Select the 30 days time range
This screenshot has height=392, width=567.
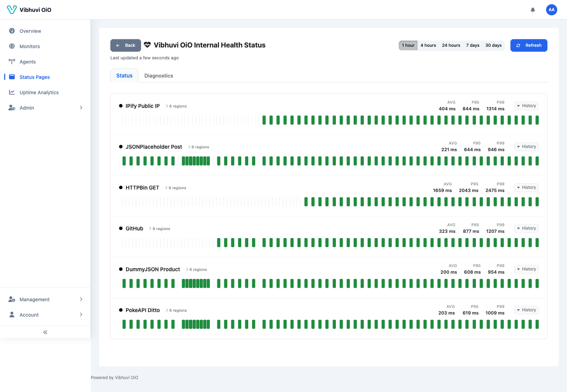pos(493,45)
